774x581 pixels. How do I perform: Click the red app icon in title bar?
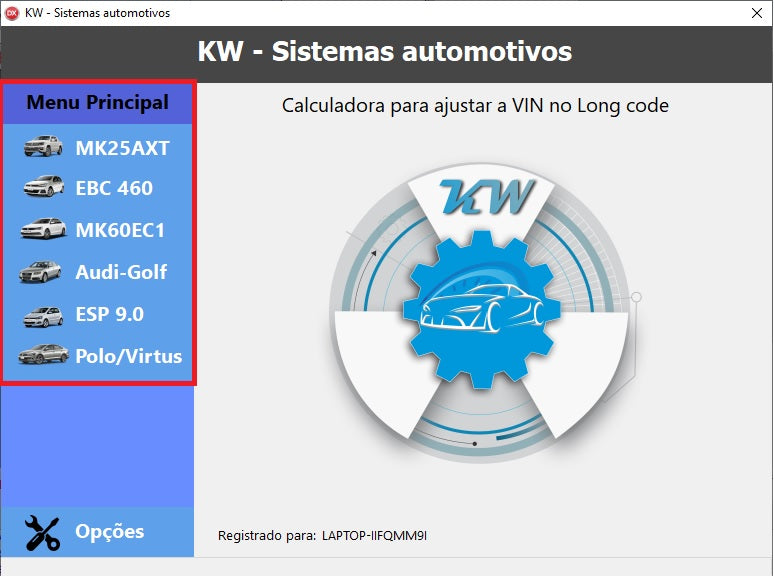[x=13, y=13]
